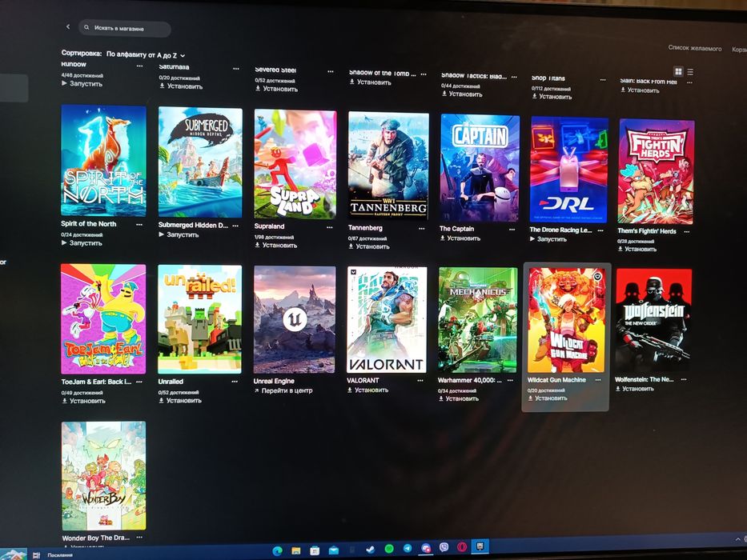
Task: Open the sort order dropdown
Action: [x=145, y=55]
